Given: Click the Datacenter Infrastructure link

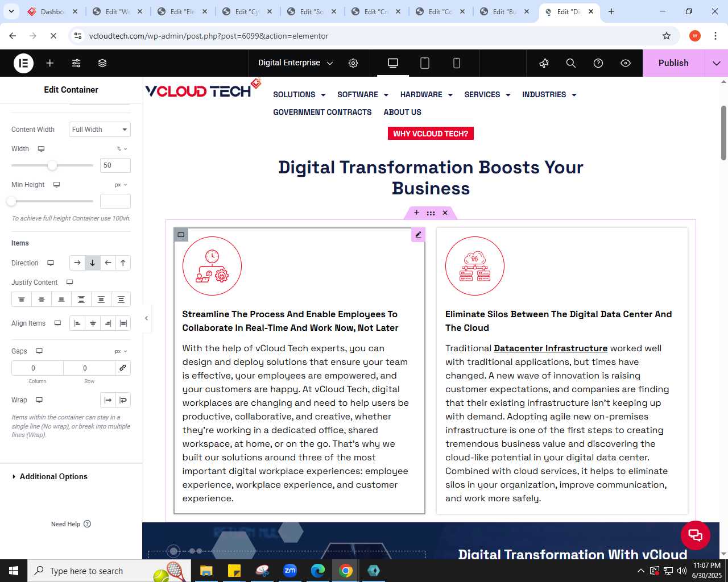Looking at the screenshot, I should [x=551, y=348].
